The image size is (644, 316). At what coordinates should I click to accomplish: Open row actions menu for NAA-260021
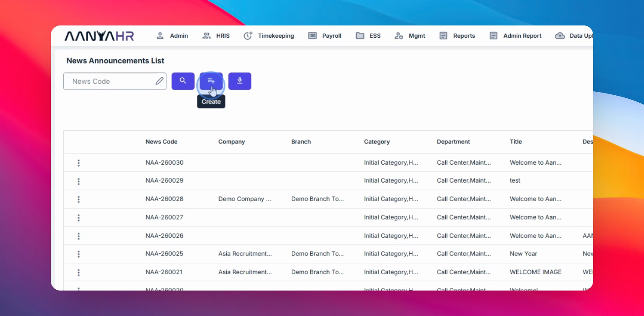79,273
